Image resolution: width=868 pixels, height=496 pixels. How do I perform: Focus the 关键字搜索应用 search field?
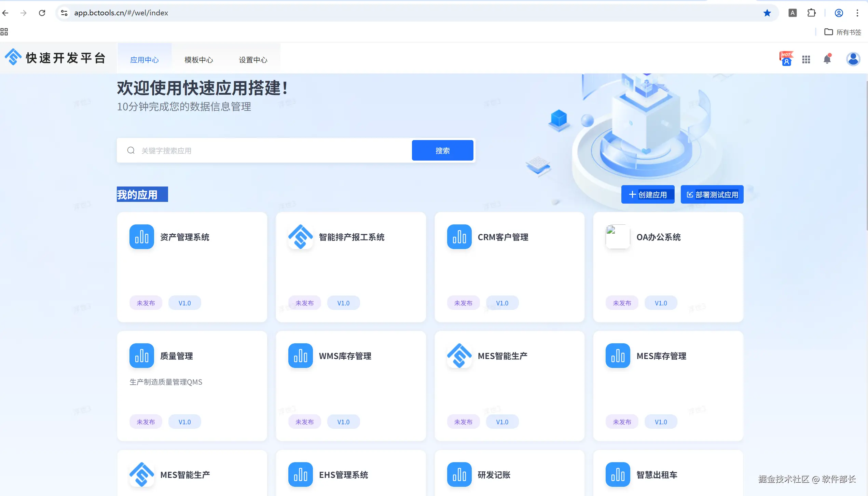click(x=273, y=151)
